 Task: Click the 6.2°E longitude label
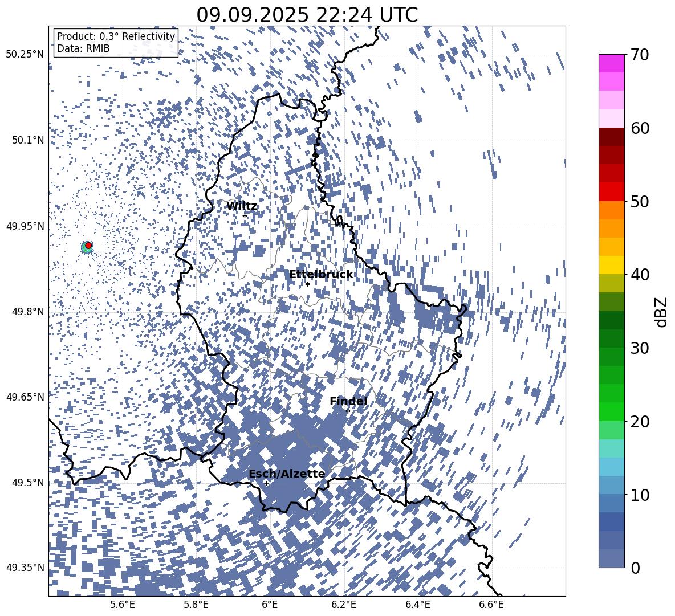(344, 605)
